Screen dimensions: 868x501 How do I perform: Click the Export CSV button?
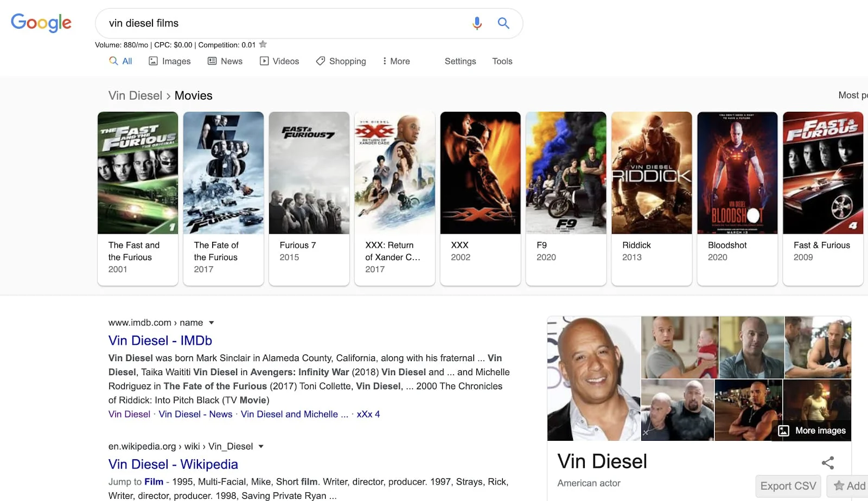(788, 486)
